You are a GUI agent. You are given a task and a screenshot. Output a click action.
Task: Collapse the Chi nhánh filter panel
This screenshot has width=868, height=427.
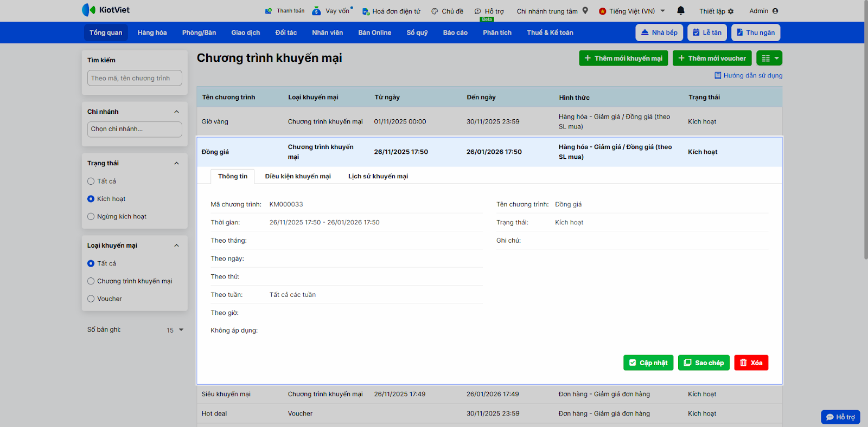click(176, 112)
